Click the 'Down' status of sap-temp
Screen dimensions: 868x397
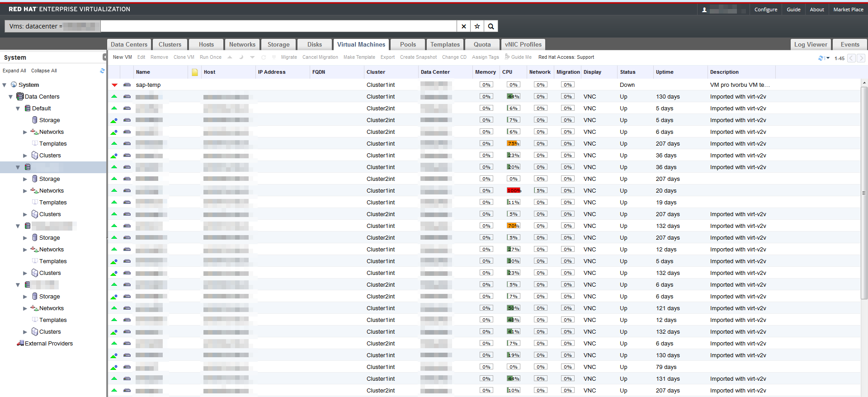point(627,85)
